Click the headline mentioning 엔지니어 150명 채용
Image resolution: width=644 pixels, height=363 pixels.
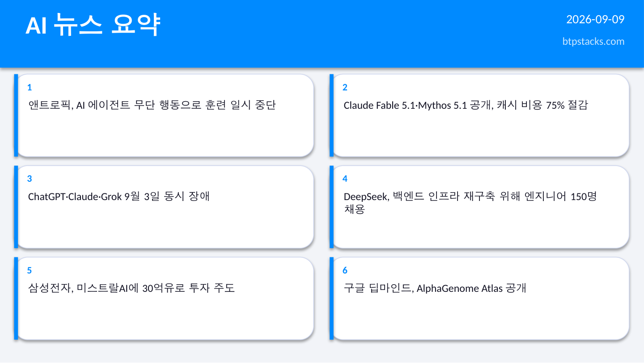(x=470, y=203)
